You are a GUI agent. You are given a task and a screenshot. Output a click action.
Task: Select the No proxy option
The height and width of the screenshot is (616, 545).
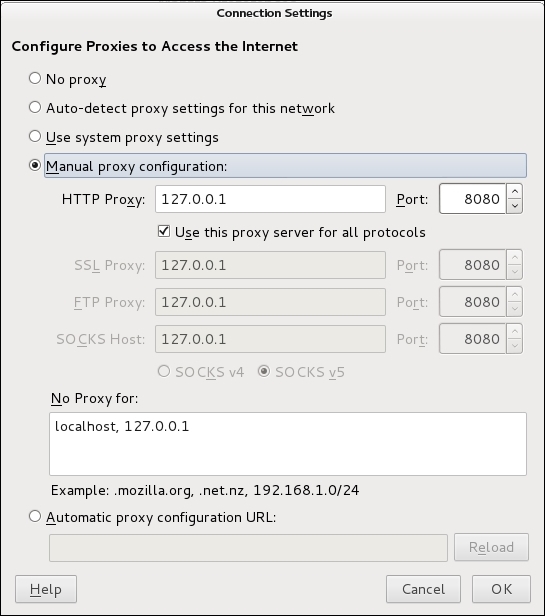coord(35,78)
